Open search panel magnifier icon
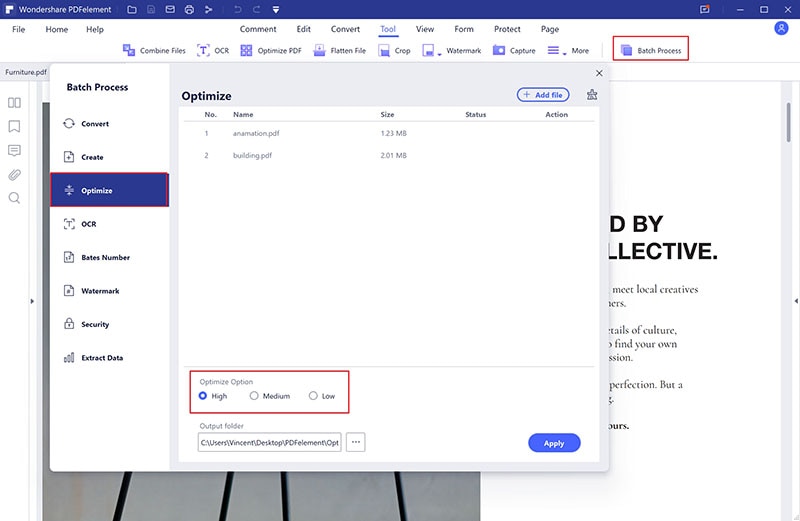 click(x=14, y=198)
